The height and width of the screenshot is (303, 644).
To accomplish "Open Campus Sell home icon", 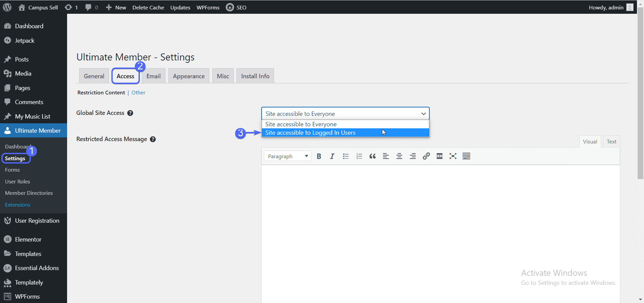I will coord(22,7).
